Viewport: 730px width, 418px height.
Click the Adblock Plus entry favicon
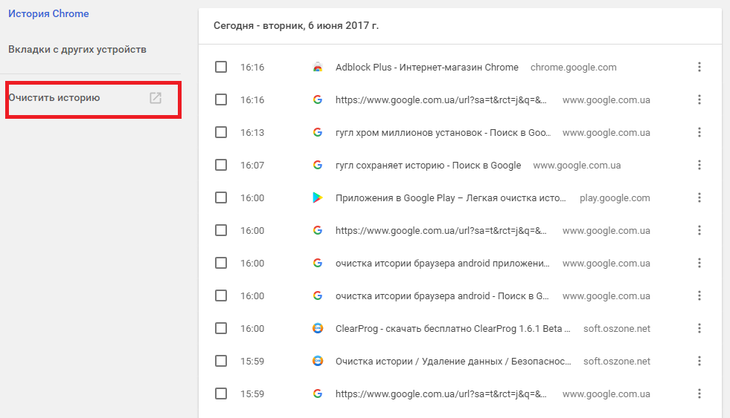[x=317, y=67]
